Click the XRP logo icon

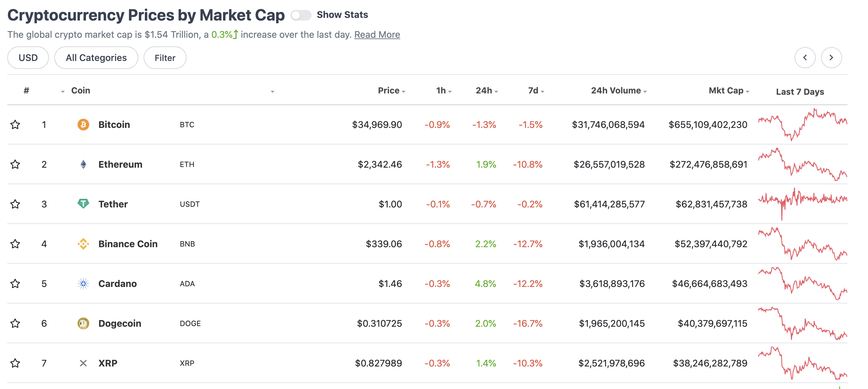(x=83, y=363)
